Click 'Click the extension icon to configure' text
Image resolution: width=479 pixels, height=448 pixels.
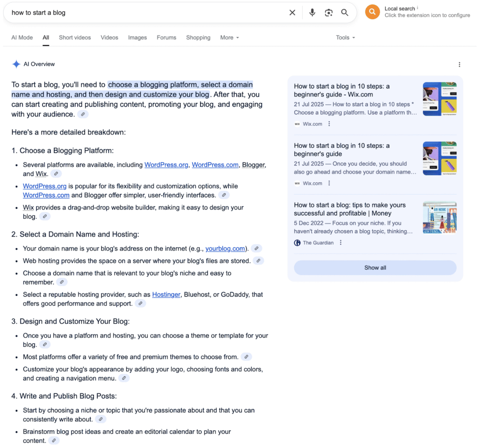427,15
